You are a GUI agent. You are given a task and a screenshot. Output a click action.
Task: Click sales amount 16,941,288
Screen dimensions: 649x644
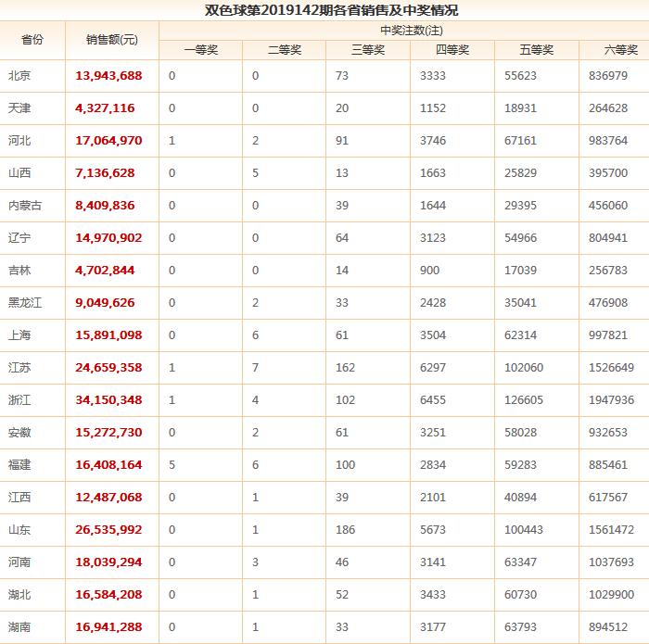(108, 627)
